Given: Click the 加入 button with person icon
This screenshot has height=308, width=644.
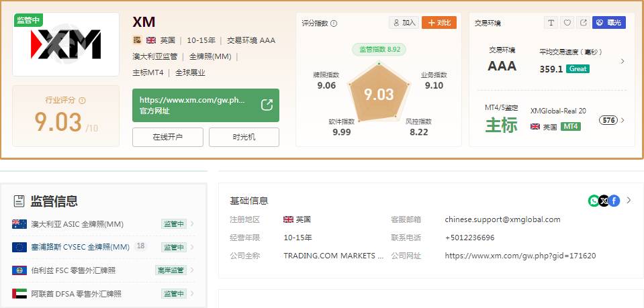Looking at the screenshot, I should pyautogui.click(x=404, y=23).
